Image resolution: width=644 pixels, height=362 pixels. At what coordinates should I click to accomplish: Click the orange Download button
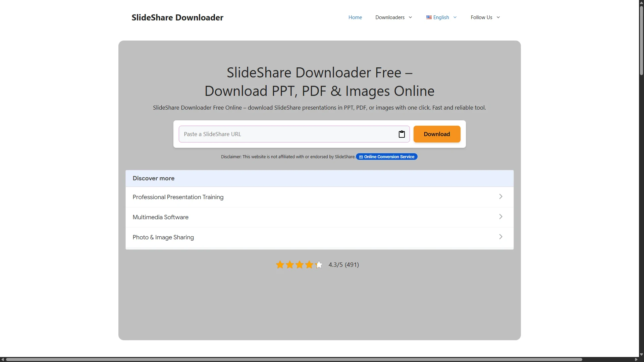(437, 134)
